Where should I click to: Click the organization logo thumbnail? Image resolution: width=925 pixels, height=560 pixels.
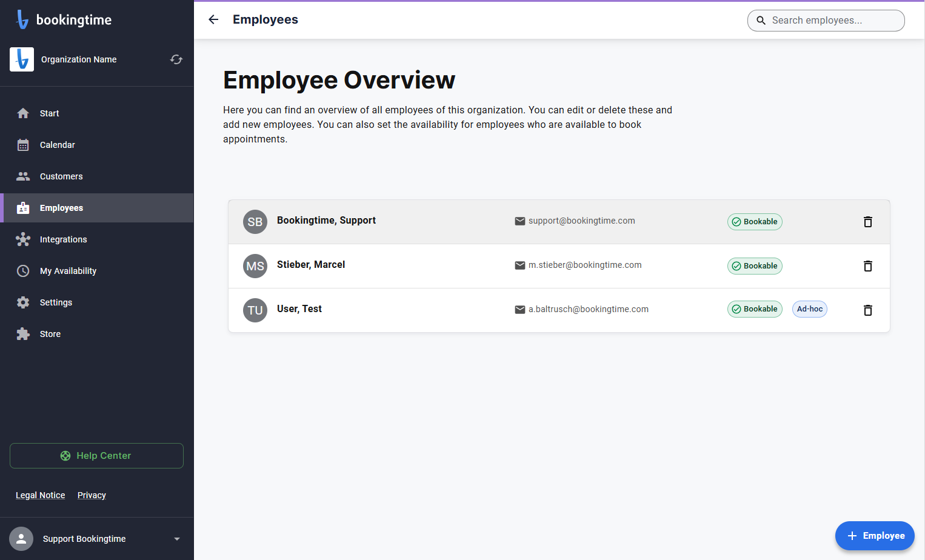pos(22,59)
